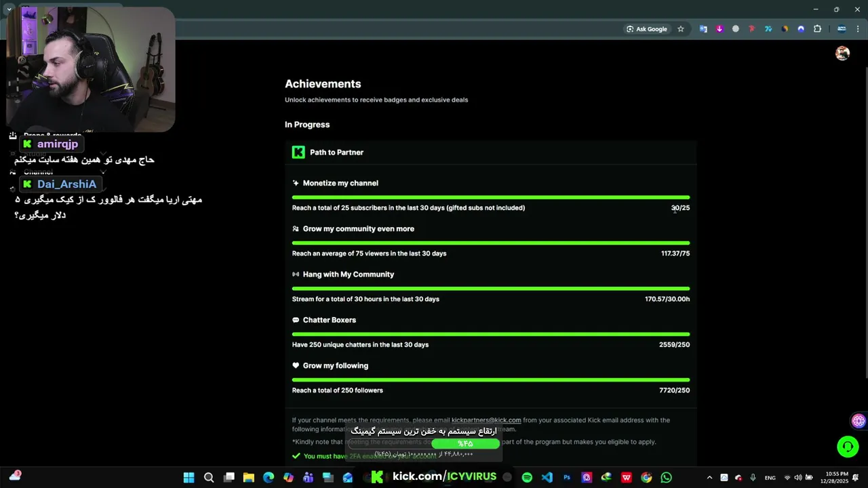The width and height of the screenshot is (868, 488).
Task: Click the blue arch extension icon
Action: (801, 29)
